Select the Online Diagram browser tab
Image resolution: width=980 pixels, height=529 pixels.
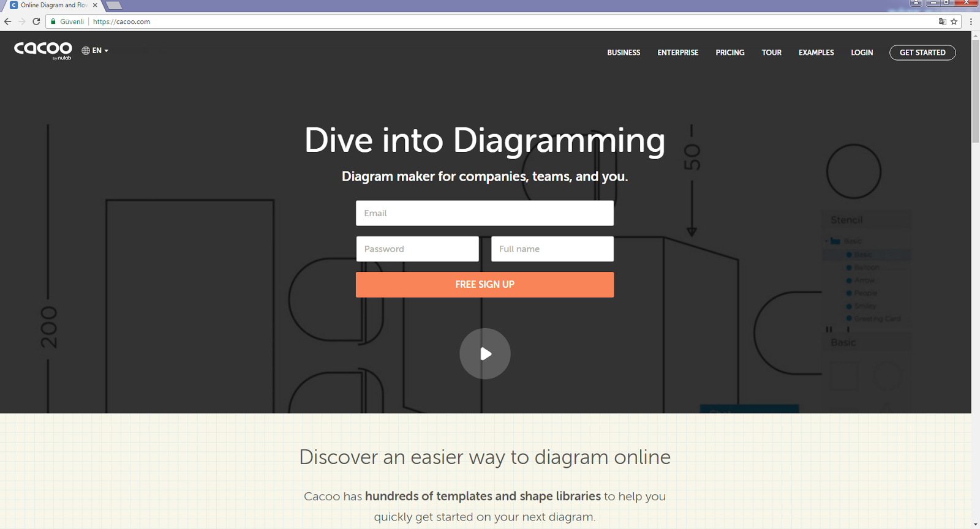[53, 6]
